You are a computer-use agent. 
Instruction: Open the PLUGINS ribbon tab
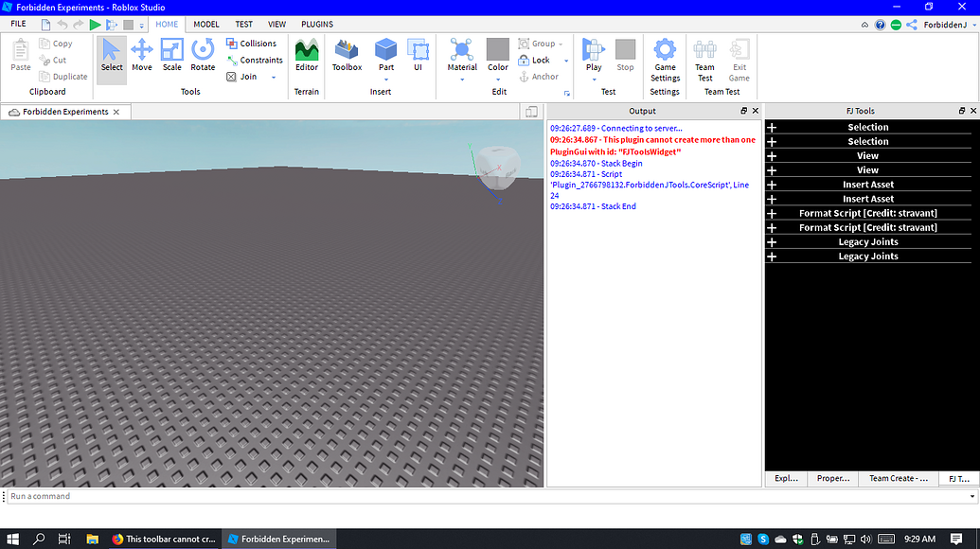click(x=316, y=24)
